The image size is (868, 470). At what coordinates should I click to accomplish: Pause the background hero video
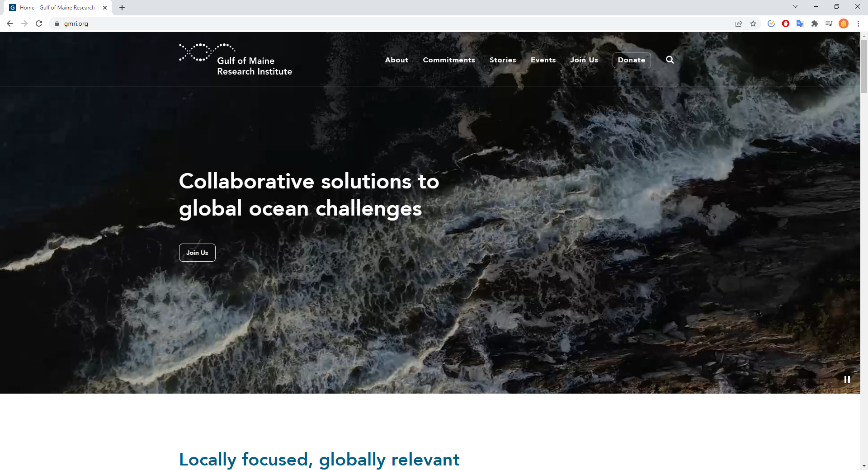pos(847,380)
